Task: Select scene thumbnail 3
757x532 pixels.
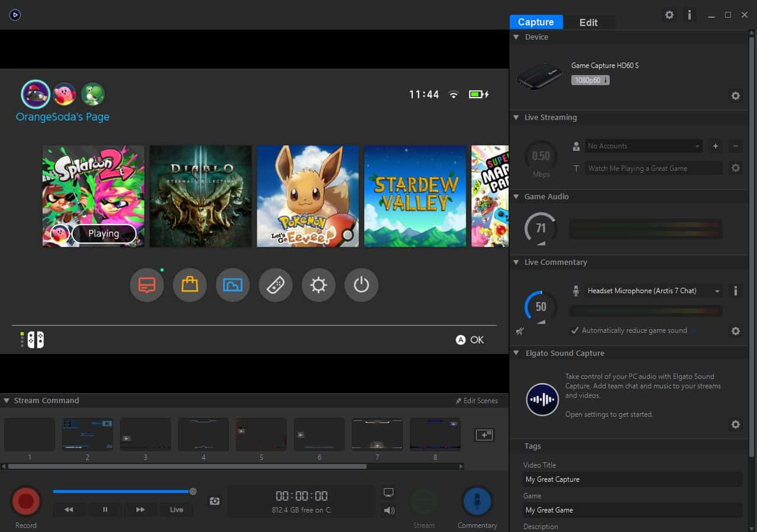Action: pos(145,434)
